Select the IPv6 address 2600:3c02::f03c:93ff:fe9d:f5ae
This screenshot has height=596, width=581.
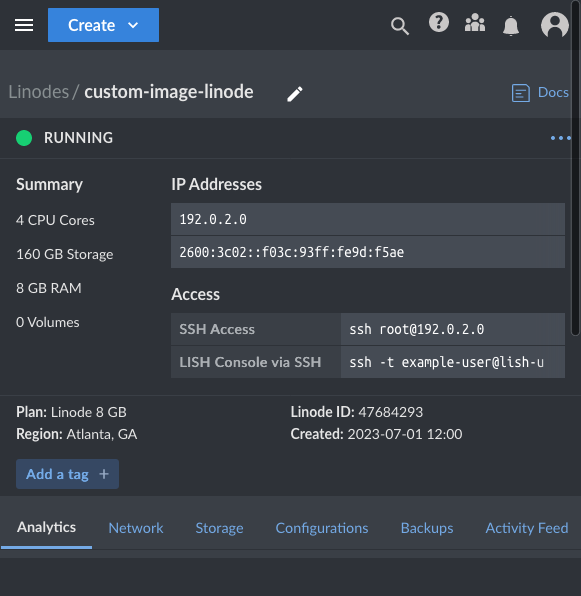pos(368,252)
